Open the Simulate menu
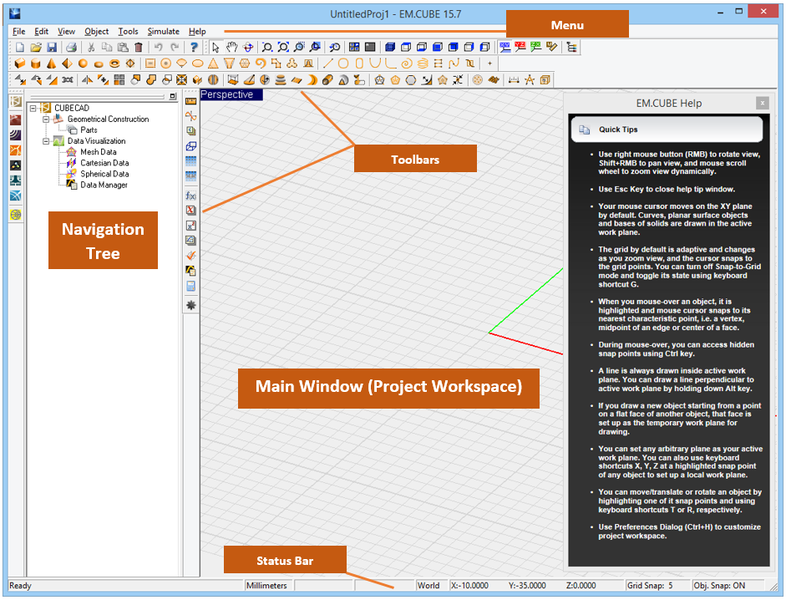The width and height of the screenshot is (786, 600). [163, 31]
